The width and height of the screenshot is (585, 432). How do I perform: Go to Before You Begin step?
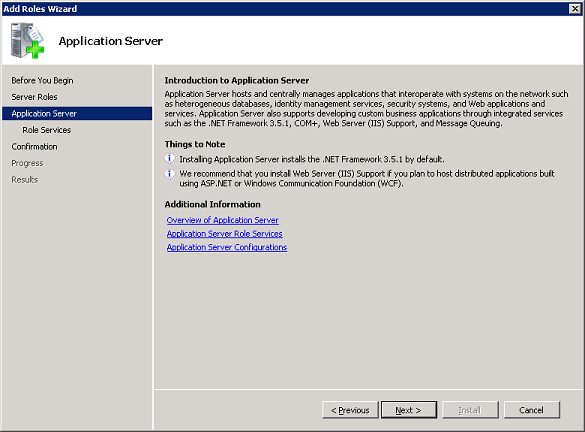42,81
